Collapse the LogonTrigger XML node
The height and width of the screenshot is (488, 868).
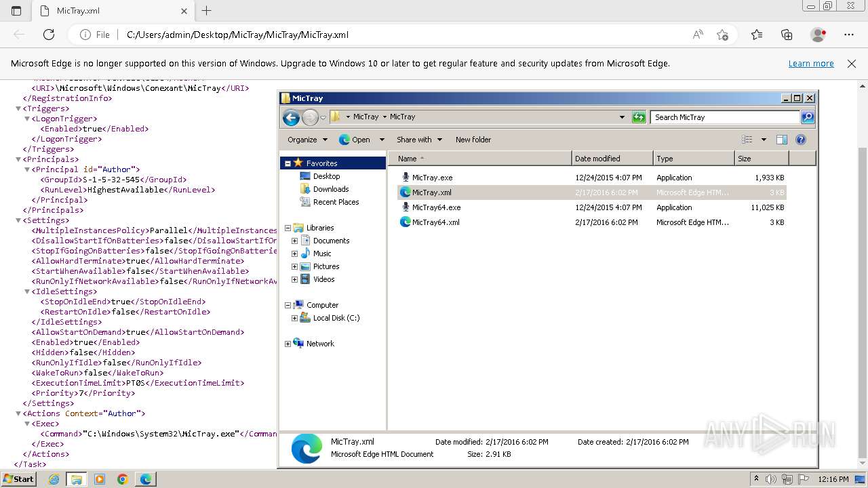28,119
